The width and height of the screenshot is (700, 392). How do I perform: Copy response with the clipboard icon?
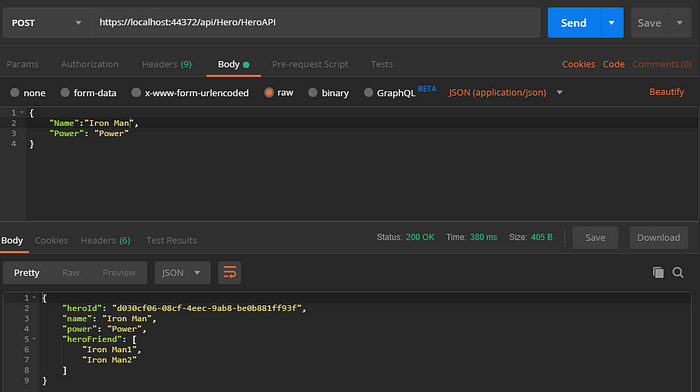click(658, 272)
